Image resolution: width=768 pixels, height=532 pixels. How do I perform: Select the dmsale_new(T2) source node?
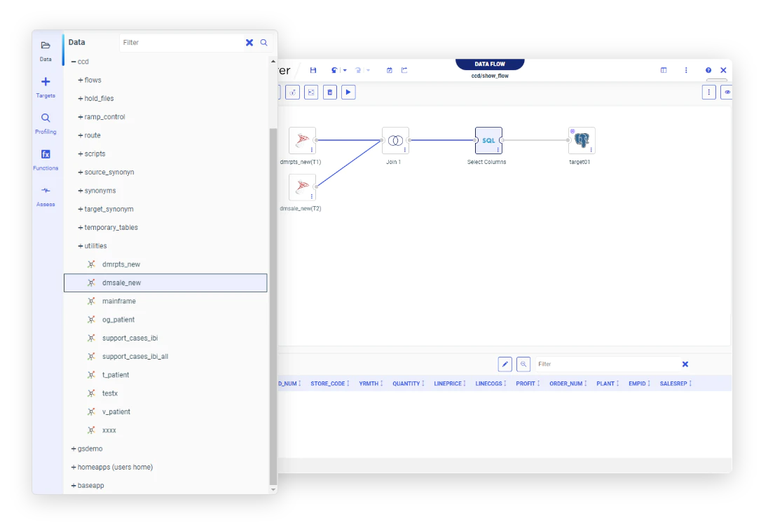click(302, 187)
